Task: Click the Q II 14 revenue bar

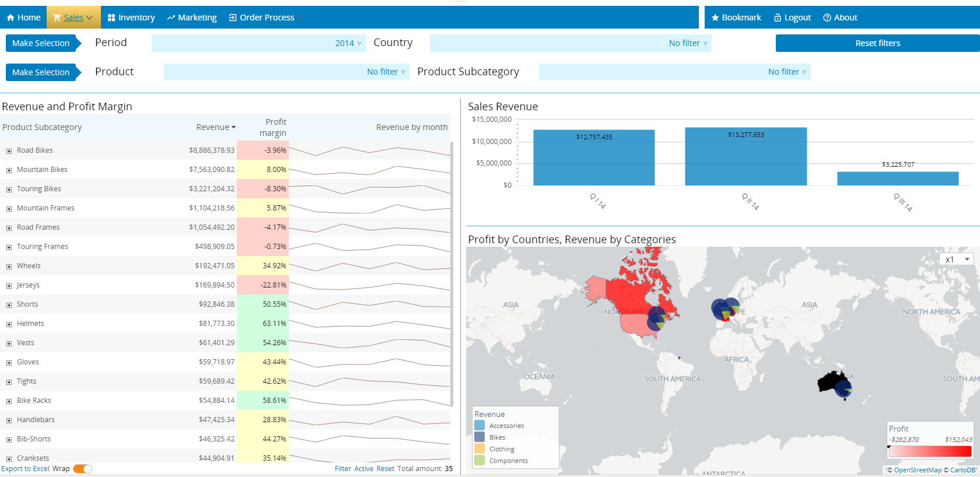Action: (746, 156)
